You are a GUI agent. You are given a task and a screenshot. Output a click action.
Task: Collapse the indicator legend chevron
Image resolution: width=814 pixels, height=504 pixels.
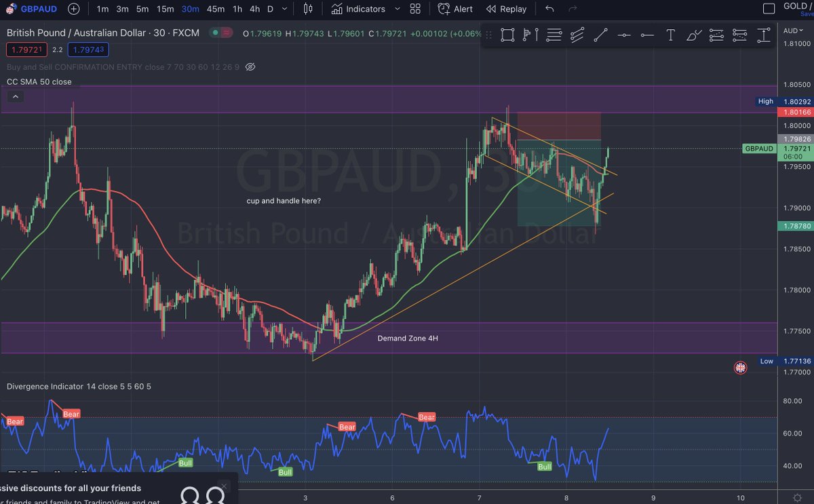click(x=16, y=97)
